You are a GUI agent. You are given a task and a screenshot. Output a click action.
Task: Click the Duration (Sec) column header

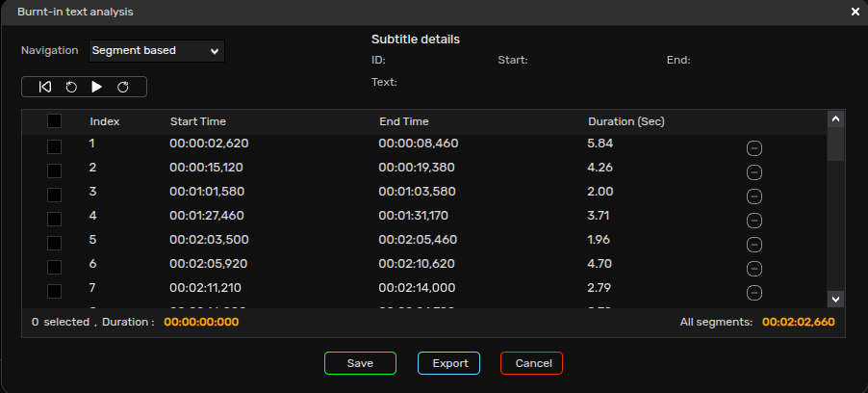[x=626, y=121]
